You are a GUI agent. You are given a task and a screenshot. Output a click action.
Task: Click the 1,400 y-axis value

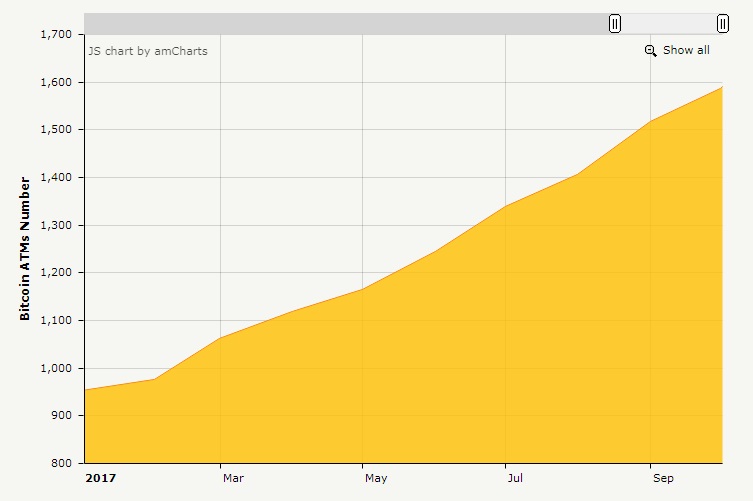[56, 178]
